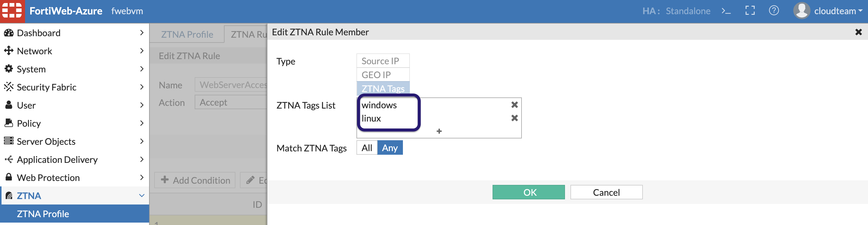868x225 pixels.
Task: Click the fwebvm hostname text
Action: click(127, 11)
